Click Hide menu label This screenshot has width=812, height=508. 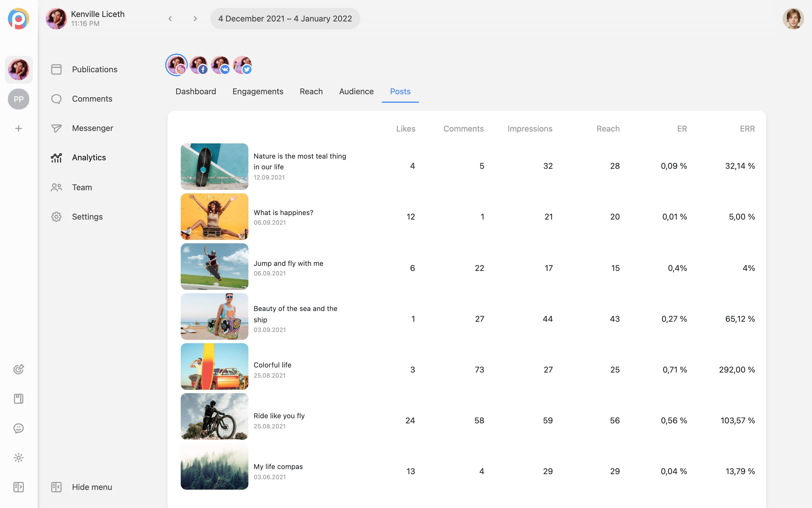point(92,487)
